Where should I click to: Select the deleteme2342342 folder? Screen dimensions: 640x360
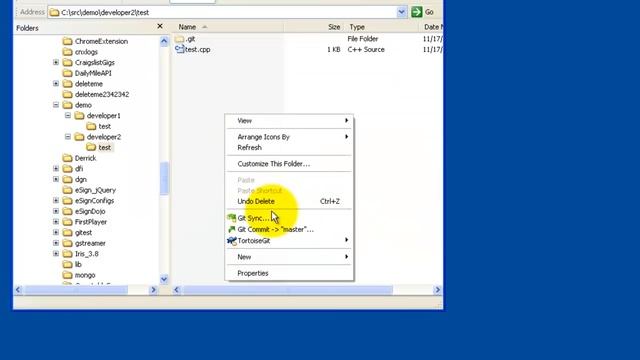(102, 94)
